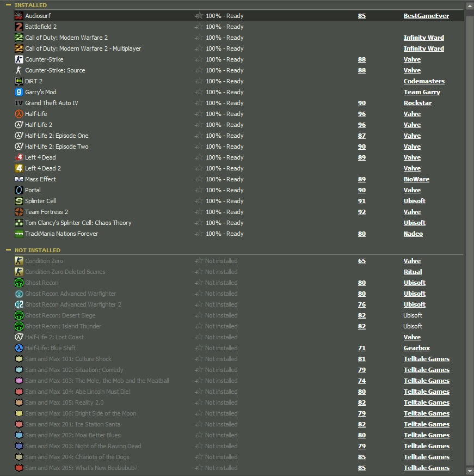Toggle favorite star for Half-Life 2

pos(199,125)
